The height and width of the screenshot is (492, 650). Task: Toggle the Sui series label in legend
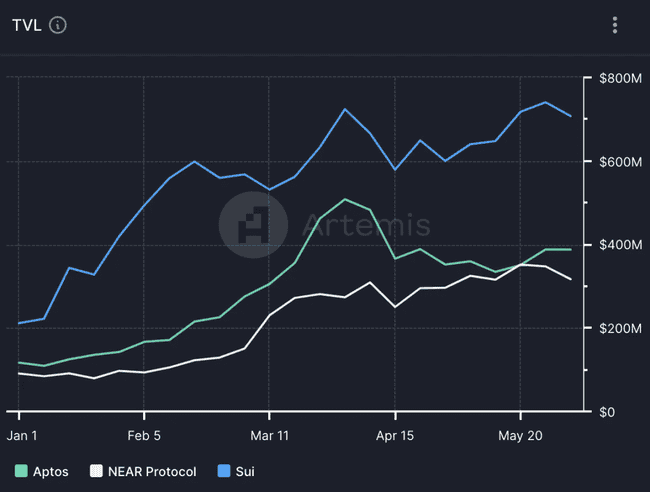pyautogui.click(x=244, y=471)
